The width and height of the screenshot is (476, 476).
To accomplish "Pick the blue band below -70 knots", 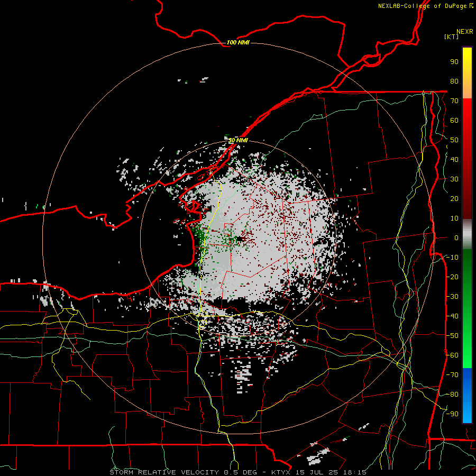I will click(x=467, y=396).
